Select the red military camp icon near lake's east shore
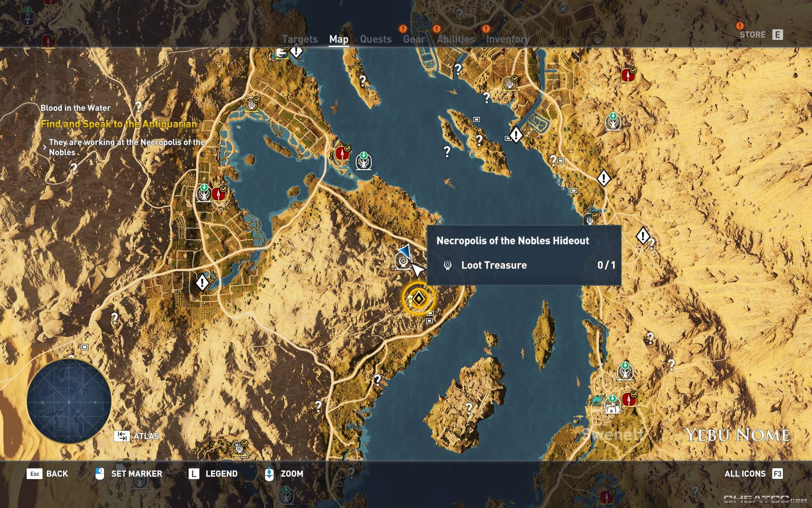The height and width of the screenshot is (508, 812). [x=343, y=153]
